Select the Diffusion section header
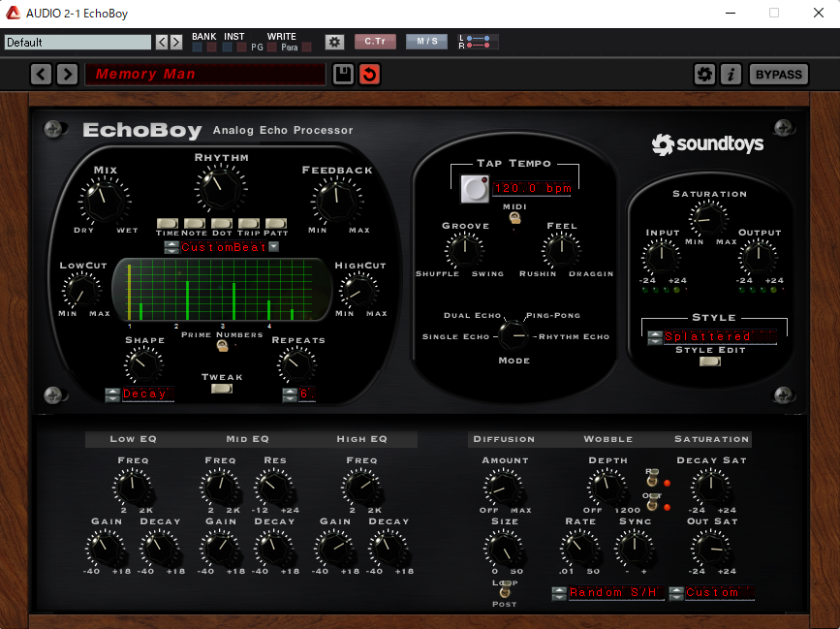Screen dimensions: 840x629 [504, 439]
